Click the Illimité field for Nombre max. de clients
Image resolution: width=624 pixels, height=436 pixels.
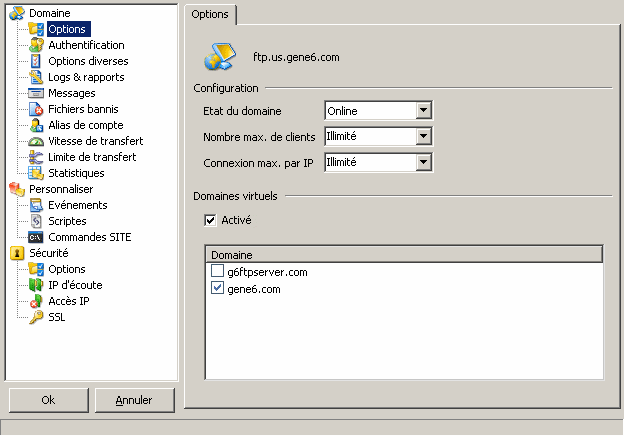coord(371,136)
